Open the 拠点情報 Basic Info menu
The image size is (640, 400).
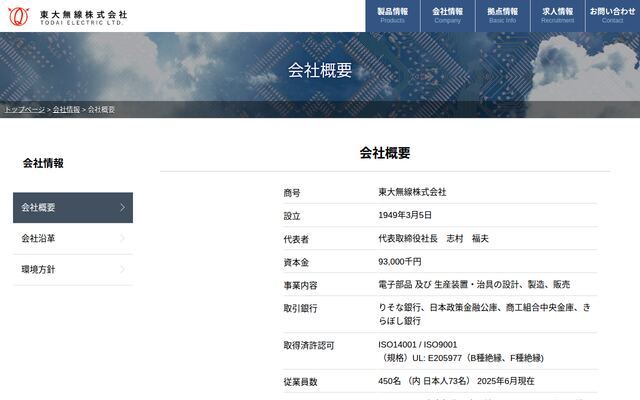[503, 16]
